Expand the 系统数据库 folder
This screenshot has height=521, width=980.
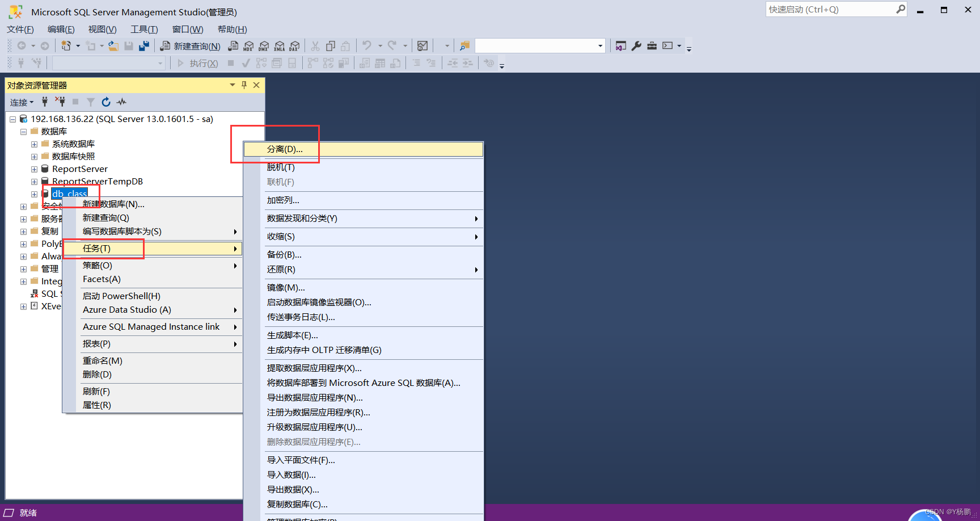pyautogui.click(x=34, y=144)
